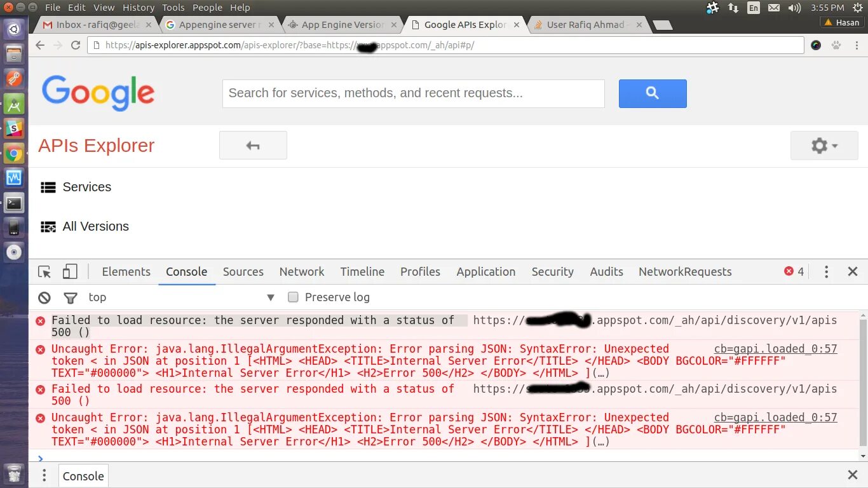Click the camera lens extension icon
Image resolution: width=868 pixels, height=488 pixels.
[817, 45]
